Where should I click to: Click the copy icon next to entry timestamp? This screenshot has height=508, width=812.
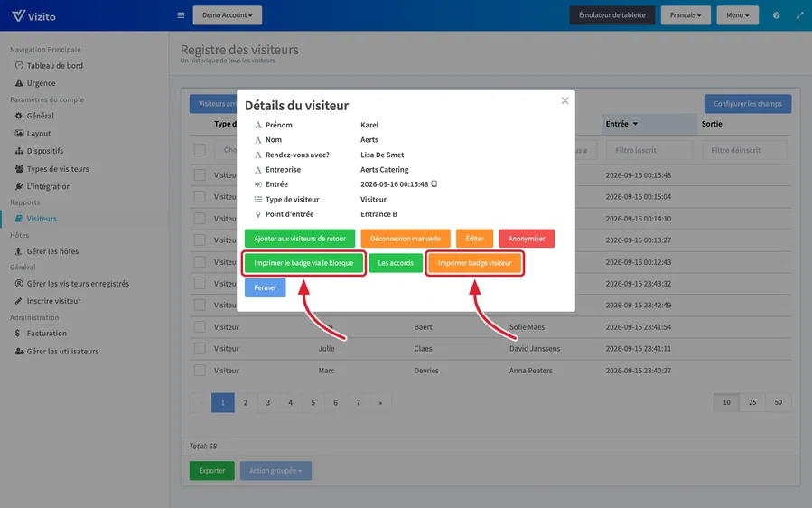pos(434,184)
